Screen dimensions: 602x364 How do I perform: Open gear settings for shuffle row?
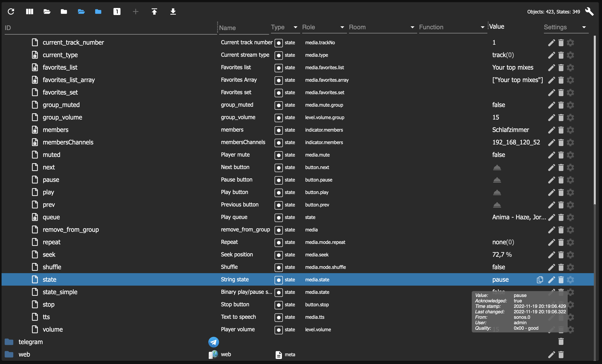tap(570, 267)
